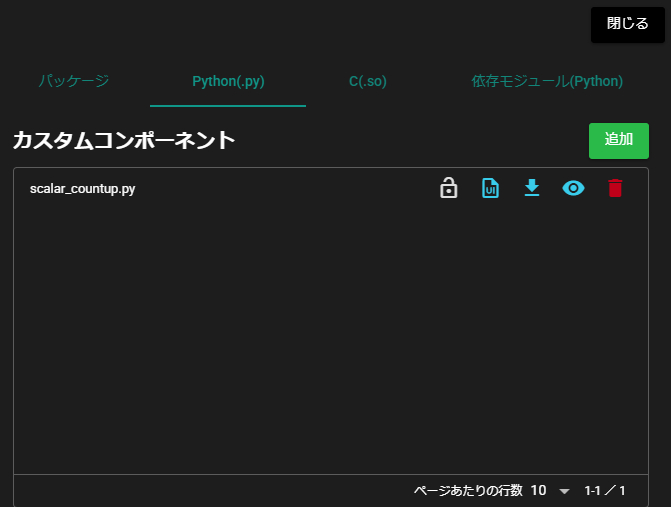Open the C(.so) tab
Viewport: 671px width, 507px height.
pos(368,81)
